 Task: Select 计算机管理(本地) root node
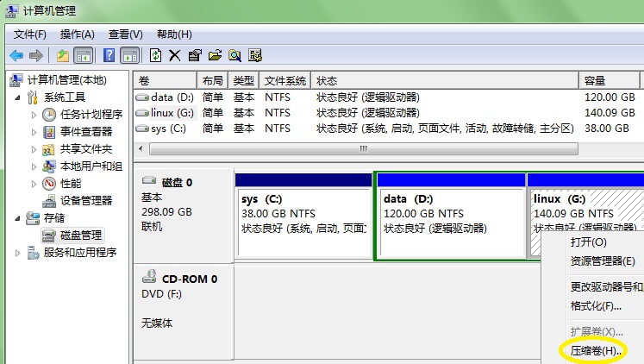point(67,80)
